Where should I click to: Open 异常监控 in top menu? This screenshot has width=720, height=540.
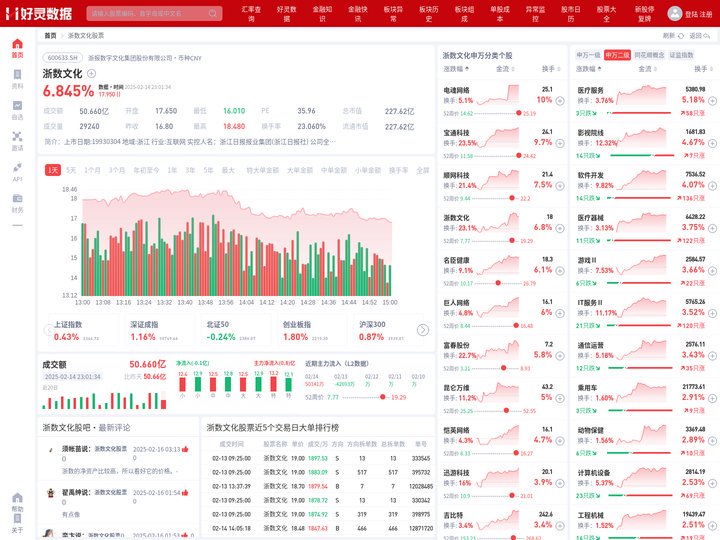535,14
